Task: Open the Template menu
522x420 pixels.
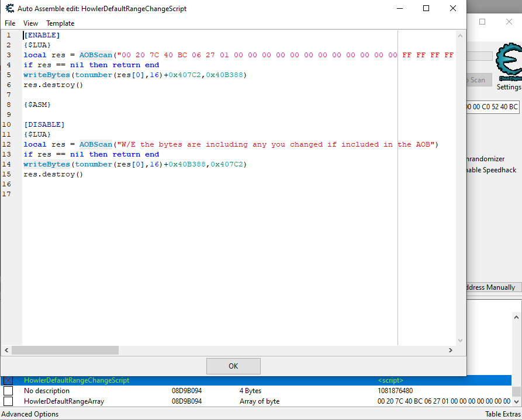Action: (60, 23)
